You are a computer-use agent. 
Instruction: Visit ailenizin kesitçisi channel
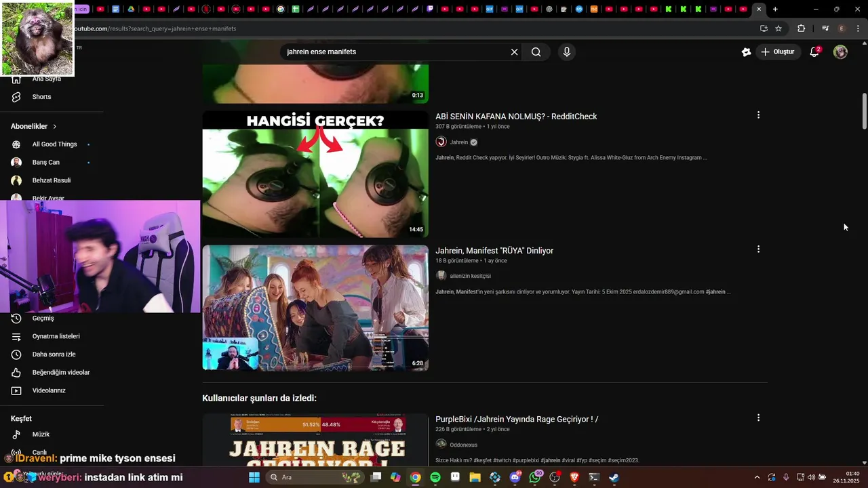click(x=470, y=276)
